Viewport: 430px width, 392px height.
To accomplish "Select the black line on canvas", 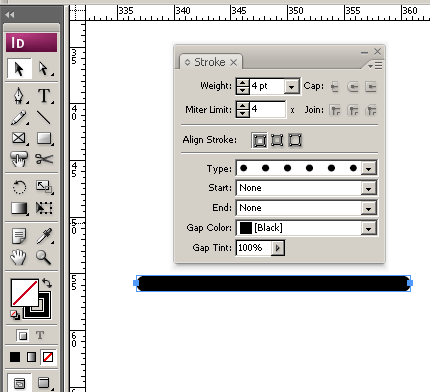I will pos(273,284).
